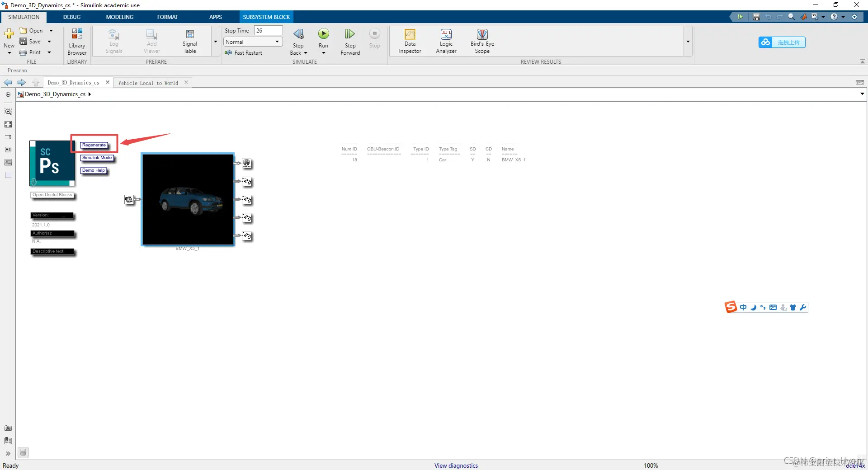
Task: Run the simulation with green Run button
Action: [324, 34]
